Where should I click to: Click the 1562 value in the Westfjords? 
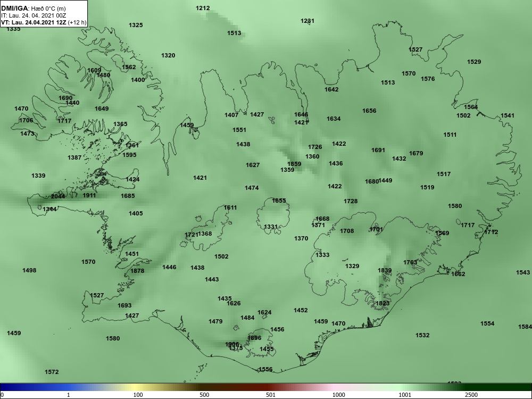pyautogui.click(x=129, y=67)
